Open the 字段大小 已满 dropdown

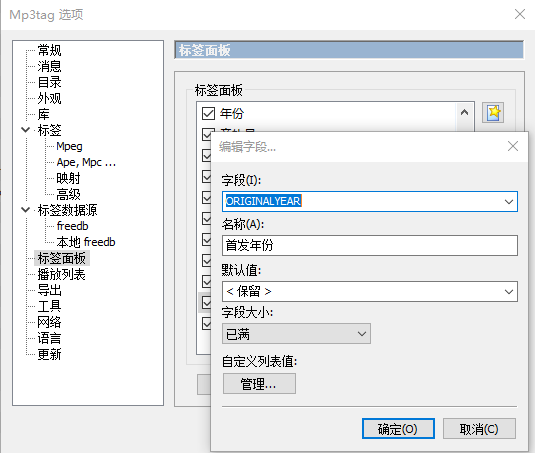pyautogui.click(x=296, y=334)
